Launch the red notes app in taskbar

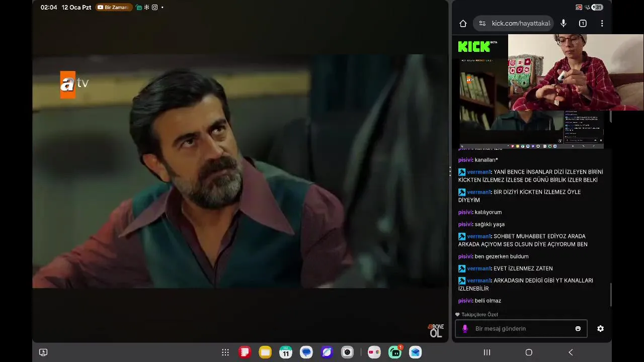[245, 352]
